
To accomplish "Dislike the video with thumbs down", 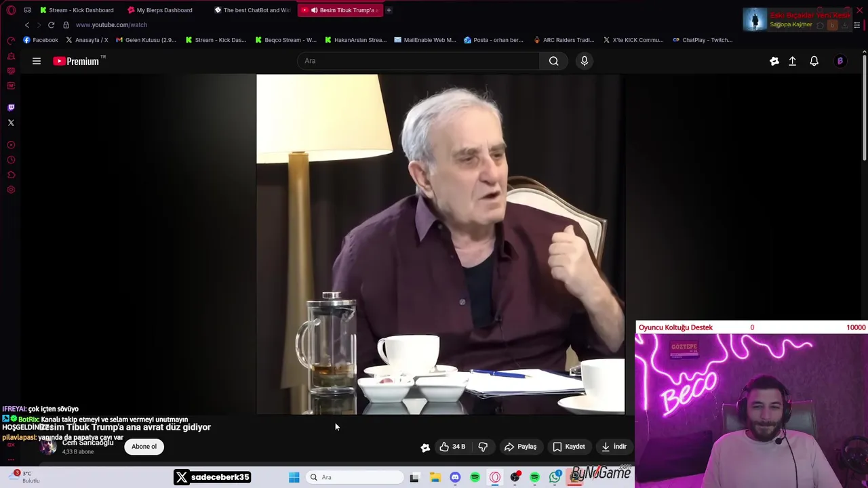I will coord(483,447).
